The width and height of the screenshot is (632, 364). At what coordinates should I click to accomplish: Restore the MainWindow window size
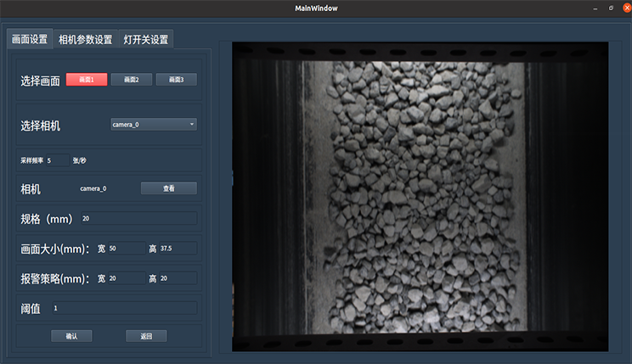[609, 8]
